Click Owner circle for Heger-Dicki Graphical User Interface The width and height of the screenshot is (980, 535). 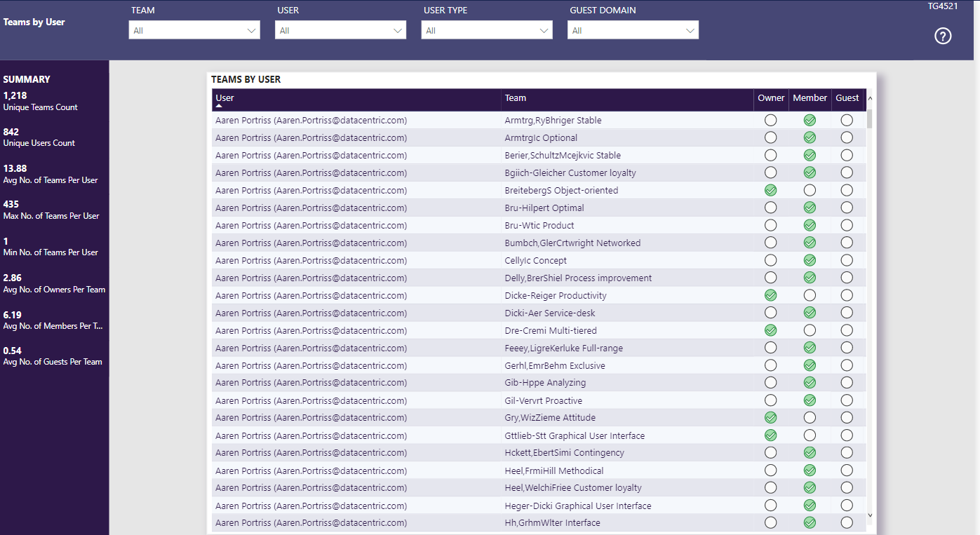(771, 506)
